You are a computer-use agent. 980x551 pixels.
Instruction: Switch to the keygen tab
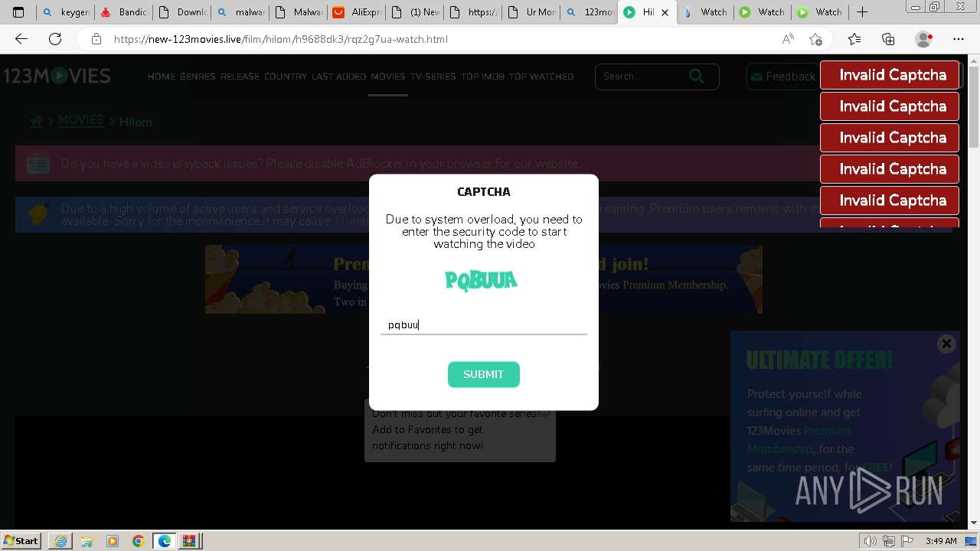click(65, 12)
